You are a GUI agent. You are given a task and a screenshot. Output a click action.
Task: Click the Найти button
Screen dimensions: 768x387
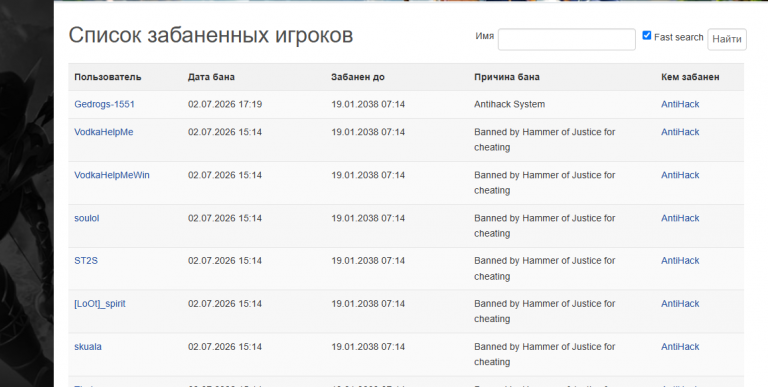click(727, 39)
